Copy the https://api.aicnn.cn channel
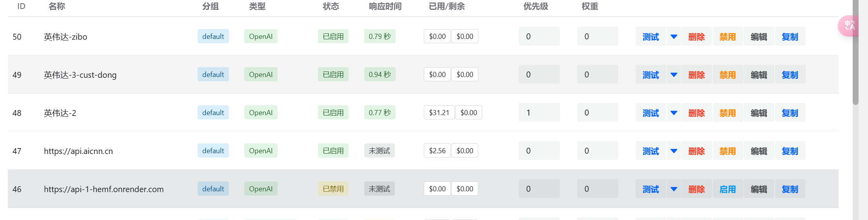Screen dimensions: 868x220 [790, 151]
